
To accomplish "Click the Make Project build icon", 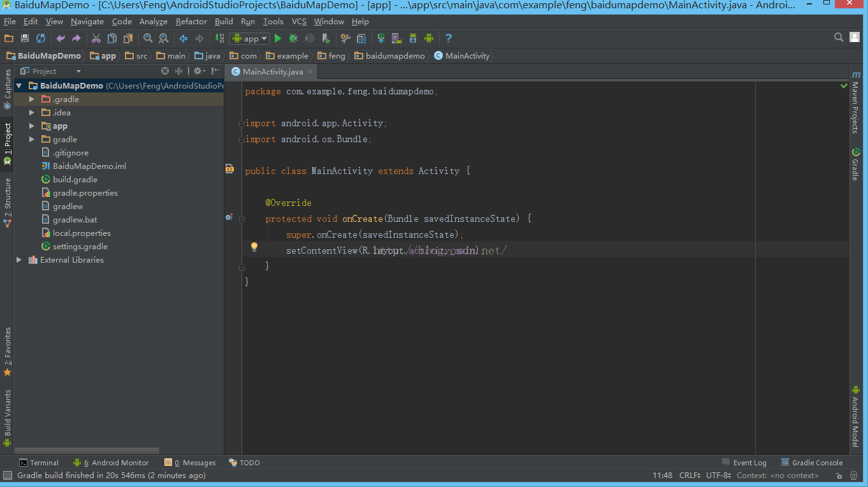I will (219, 38).
